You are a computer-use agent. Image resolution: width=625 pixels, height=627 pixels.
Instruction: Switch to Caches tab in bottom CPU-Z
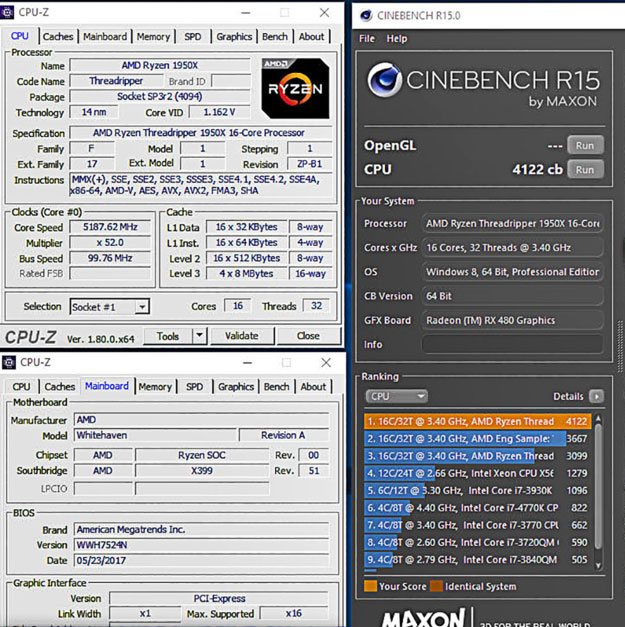60,387
